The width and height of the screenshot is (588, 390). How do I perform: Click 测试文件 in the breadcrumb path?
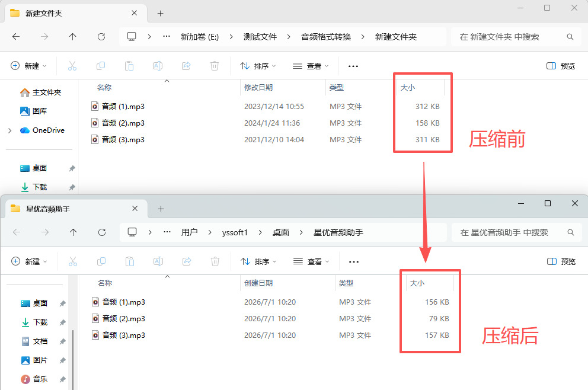pos(260,37)
